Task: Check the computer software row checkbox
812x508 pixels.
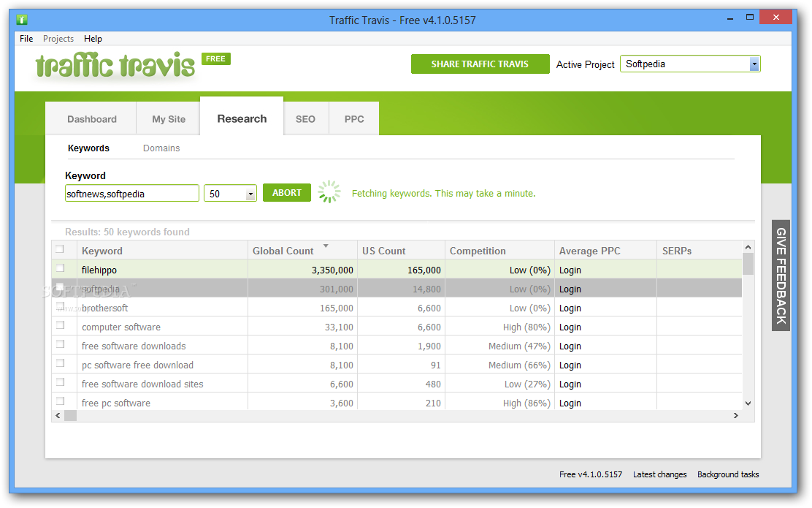Action: click(60, 325)
